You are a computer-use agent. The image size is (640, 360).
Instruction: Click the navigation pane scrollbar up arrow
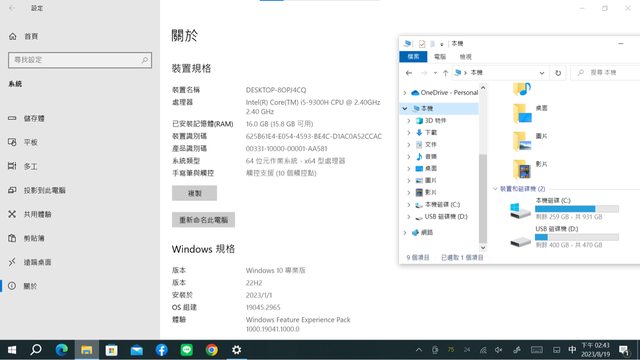pos(483,88)
